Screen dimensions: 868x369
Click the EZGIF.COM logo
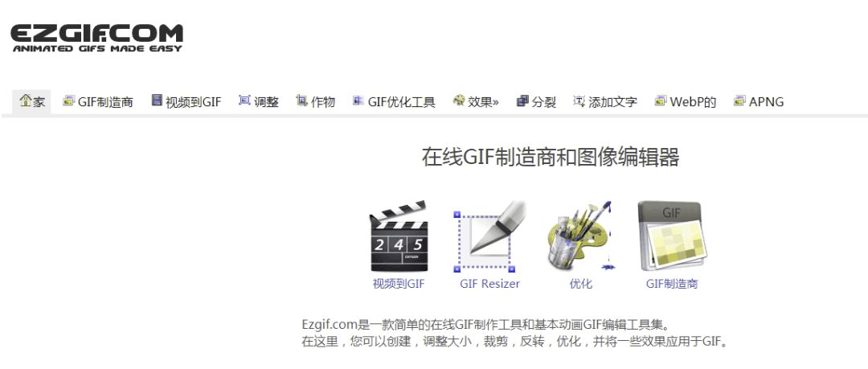(97, 39)
